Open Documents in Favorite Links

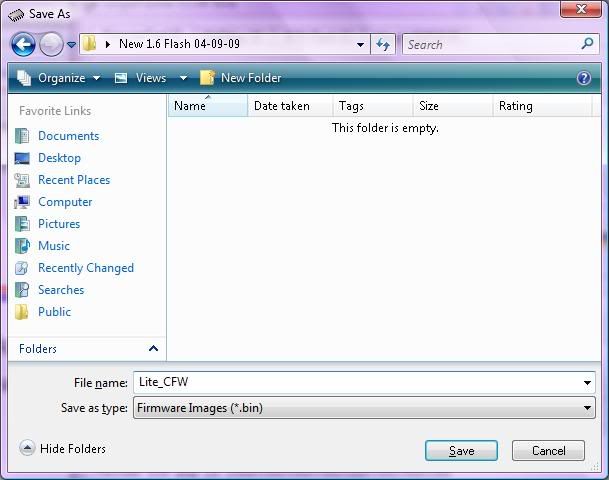coord(68,136)
